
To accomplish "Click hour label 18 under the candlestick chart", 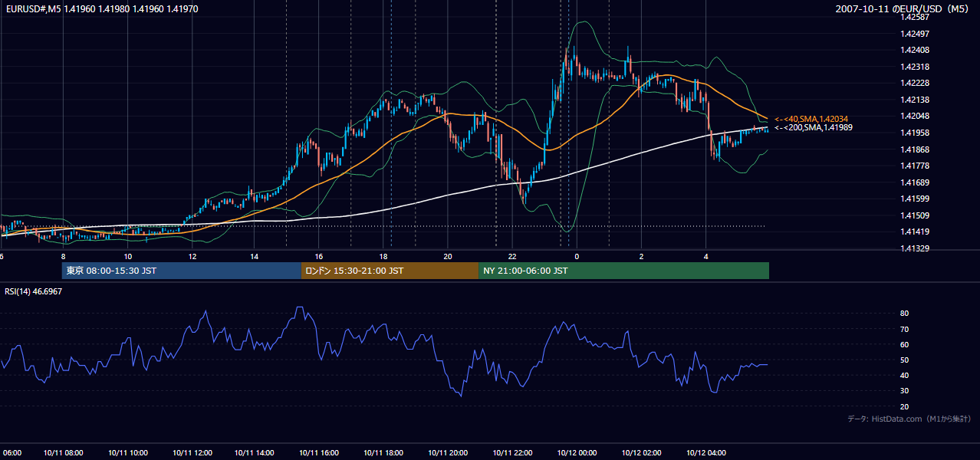I will coord(383,257).
